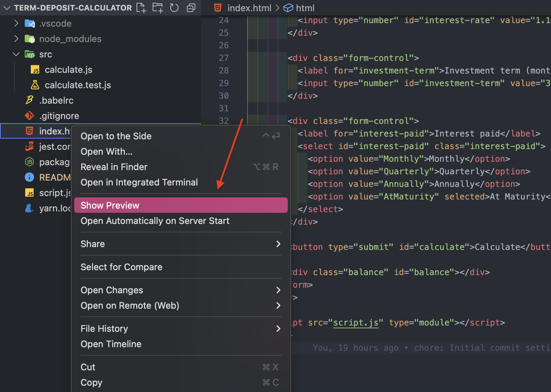This screenshot has height=392, width=551.
Task: Click the git icon beside .gitignore
Action: click(29, 116)
